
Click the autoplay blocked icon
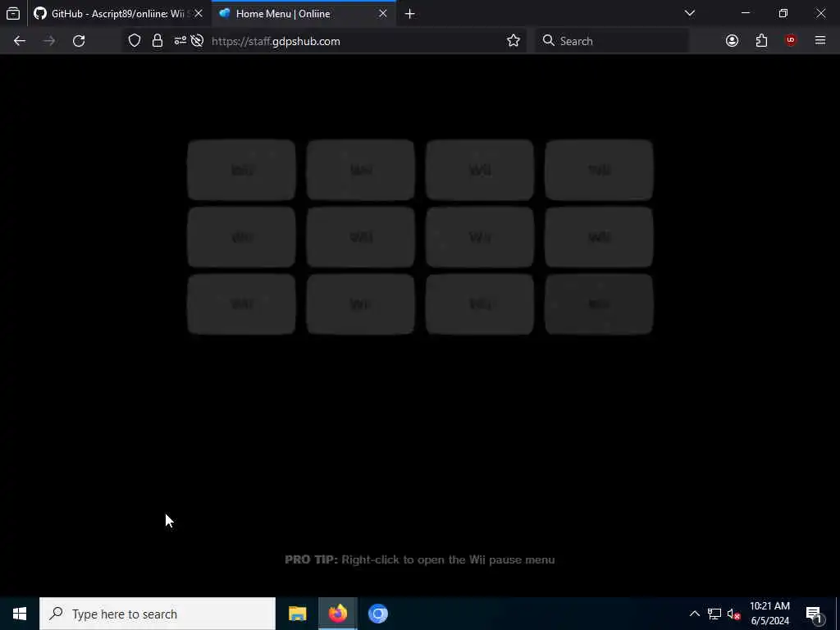197,41
